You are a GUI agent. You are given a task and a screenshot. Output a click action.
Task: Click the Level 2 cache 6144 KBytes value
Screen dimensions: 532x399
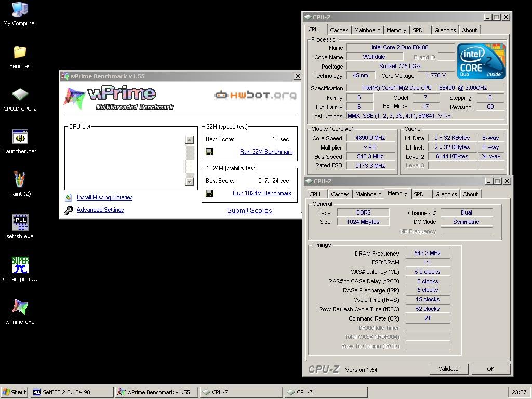click(x=452, y=157)
